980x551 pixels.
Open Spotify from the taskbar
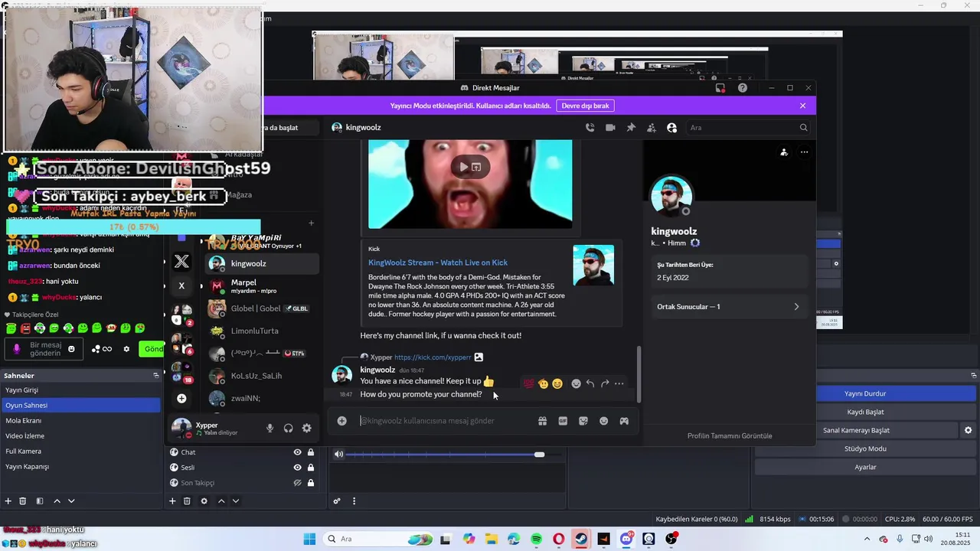tap(536, 540)
